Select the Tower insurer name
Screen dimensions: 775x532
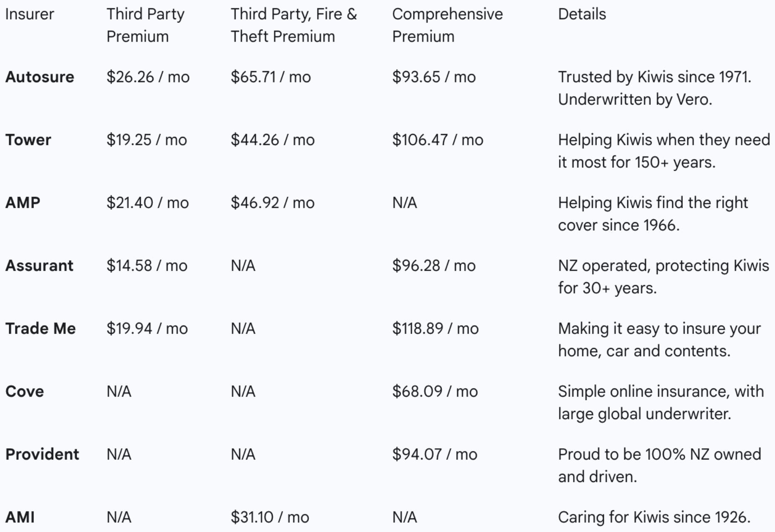tap(28, 140)
